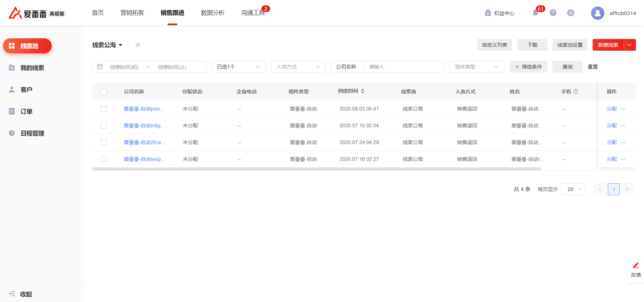This screenshot has height=302, width=644.
Task: Select page 1 in pagination
Action: (613, 189)
